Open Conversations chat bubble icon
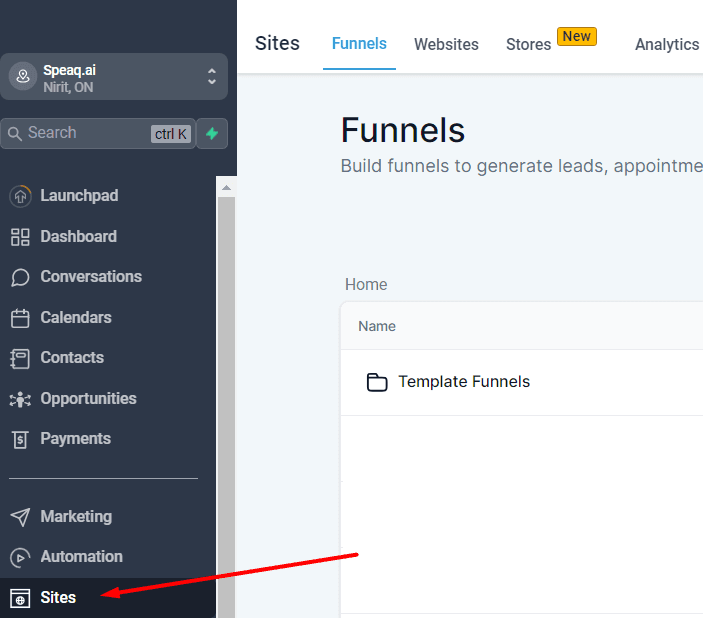703x618 pixels. coord(20,277)
